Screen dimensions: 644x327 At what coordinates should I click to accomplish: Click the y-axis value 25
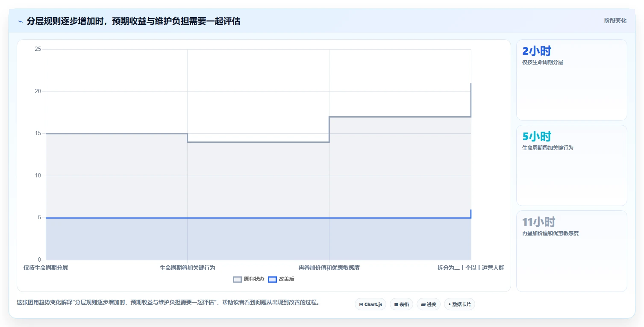click(38, 50)
